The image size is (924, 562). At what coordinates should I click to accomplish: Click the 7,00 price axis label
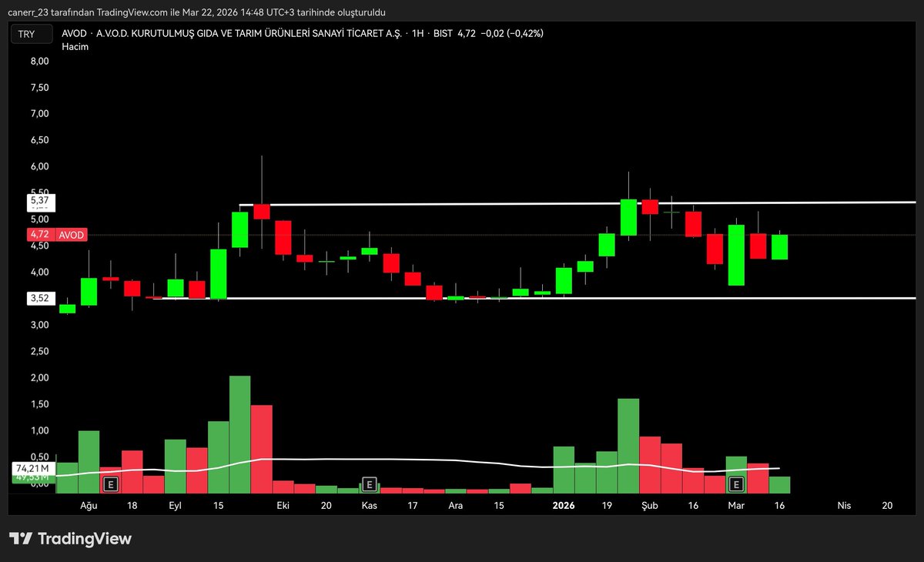click(x=38, y=113)
